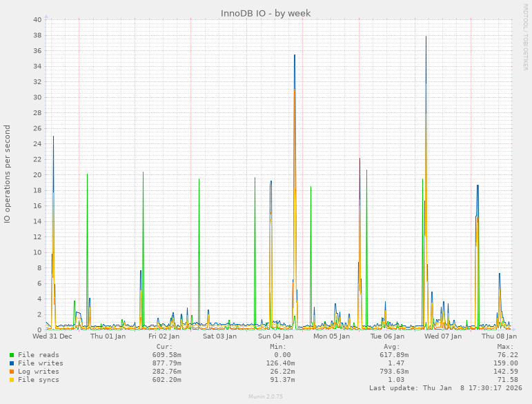
Task: Click the y-axis tick label 40
Action: click(37, 20)
